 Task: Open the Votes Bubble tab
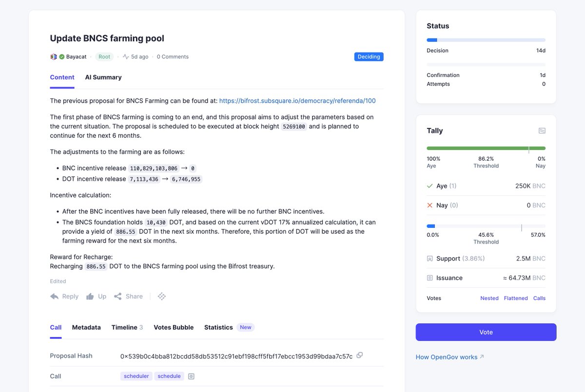tap(174, 327)
